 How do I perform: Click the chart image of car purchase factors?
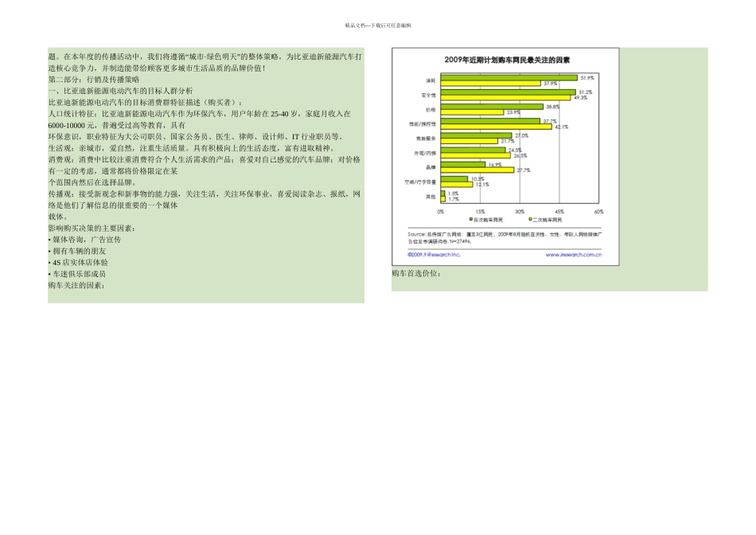(x=505, y=157)
